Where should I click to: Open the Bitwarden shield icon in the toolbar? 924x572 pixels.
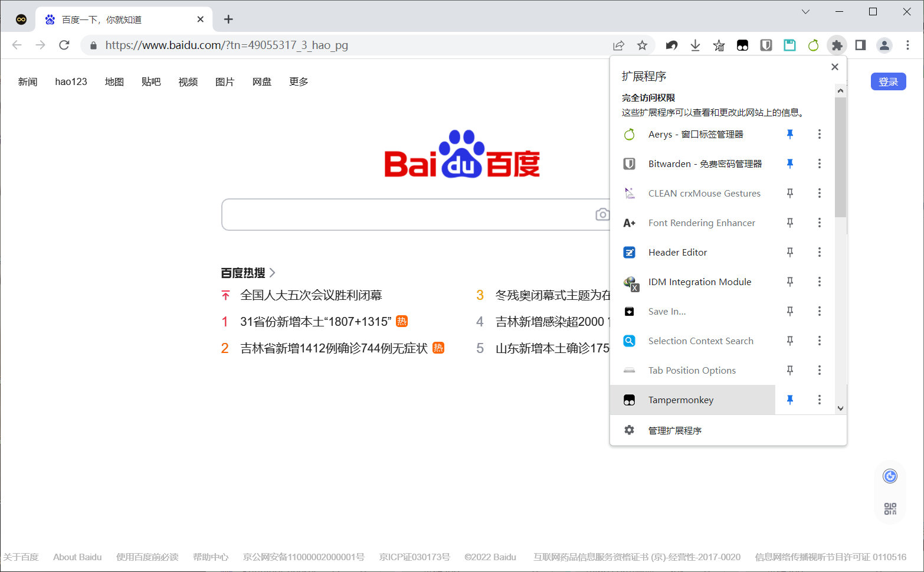tap(766, 45)
